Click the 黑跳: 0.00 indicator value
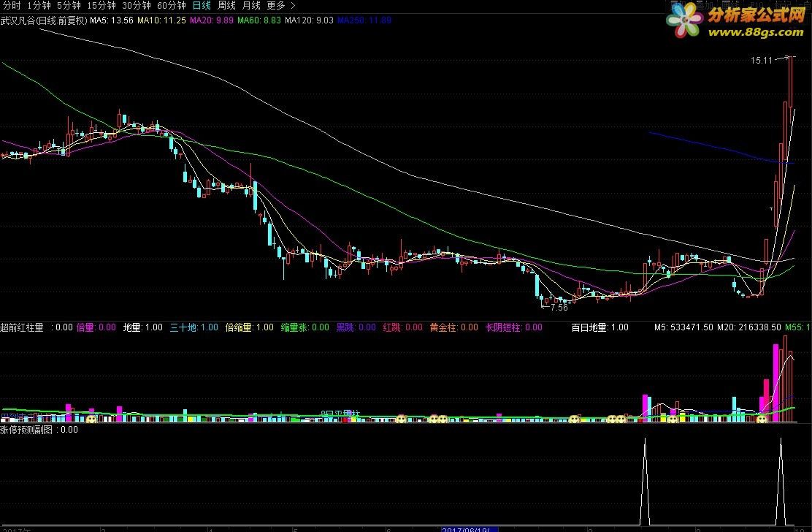The width and height of the screenshot is (812, 532). pos(356,327)
